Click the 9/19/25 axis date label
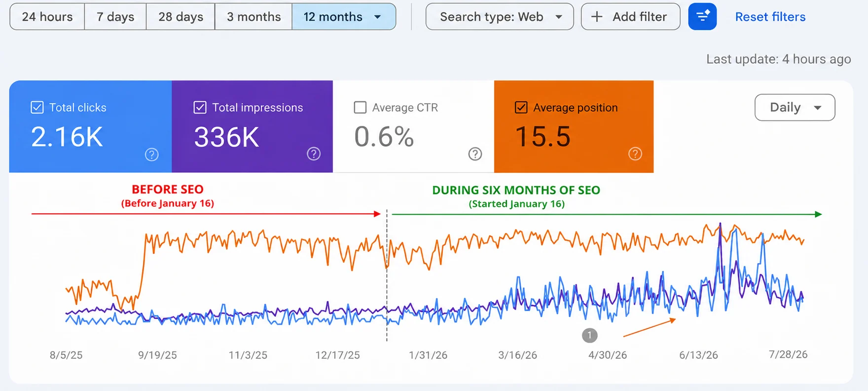The image size is (868, 391). [x=157, y=355]
